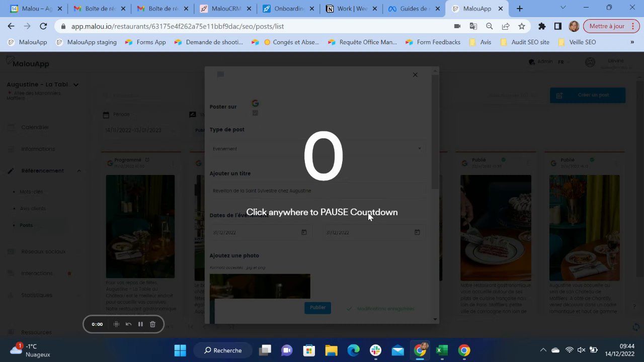Image resolution: width=644 pixels, height=362 pixels.
Task: Open calendar for event start date
Action: tap(304, 232)
